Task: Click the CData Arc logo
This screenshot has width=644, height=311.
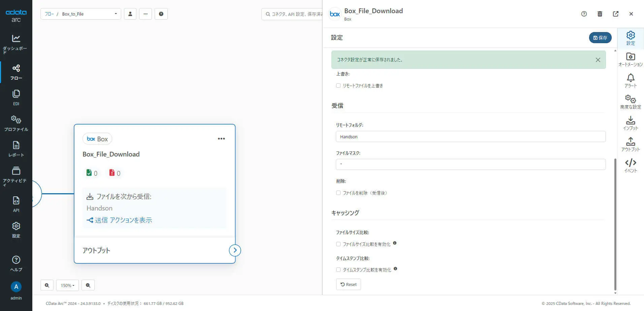Action: point(16,16)
